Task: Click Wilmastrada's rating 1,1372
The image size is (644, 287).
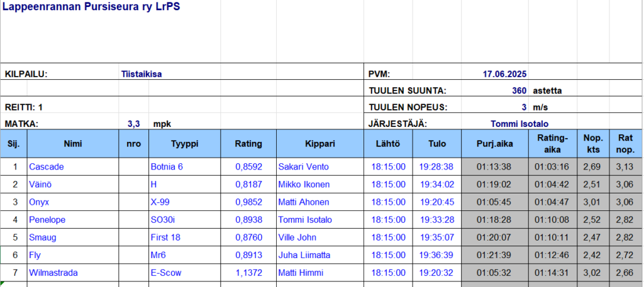Action: (x=248, y=273)
